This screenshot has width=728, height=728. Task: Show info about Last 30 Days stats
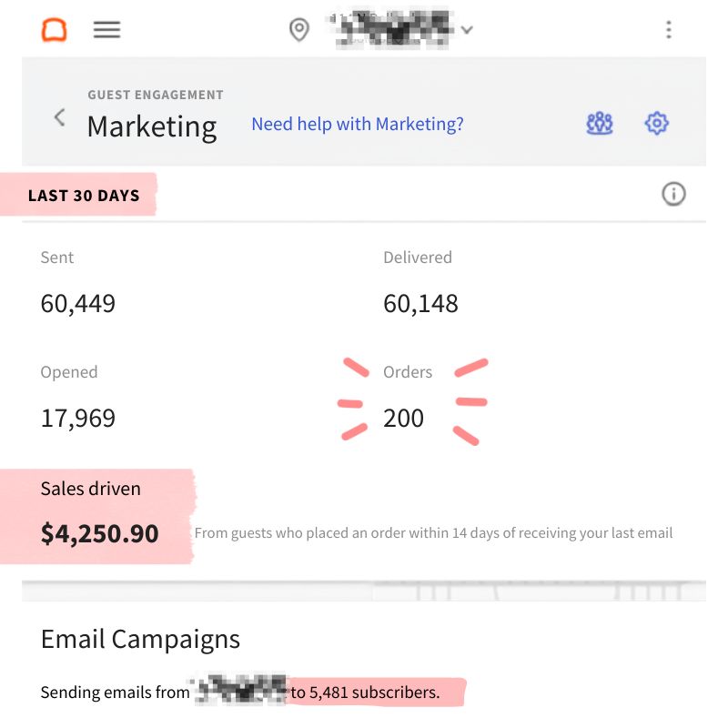(x=673, y=194)
